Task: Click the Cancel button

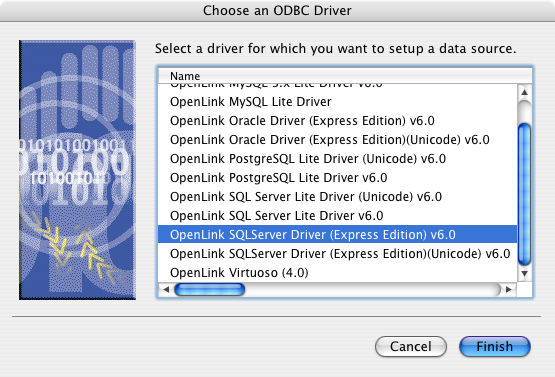Action: click(411, 347)
